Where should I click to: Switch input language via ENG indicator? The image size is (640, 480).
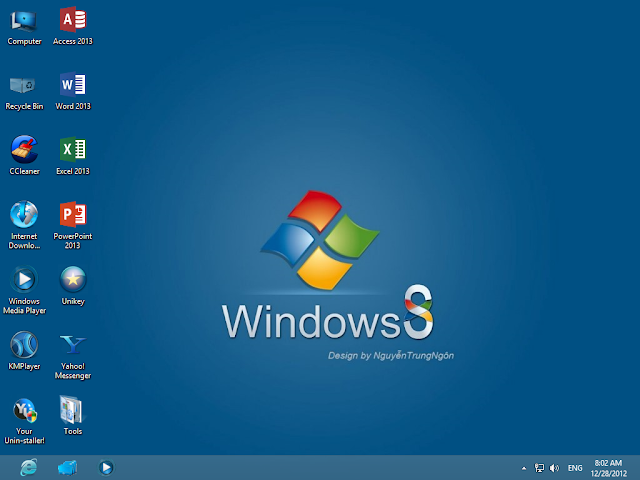575,468
